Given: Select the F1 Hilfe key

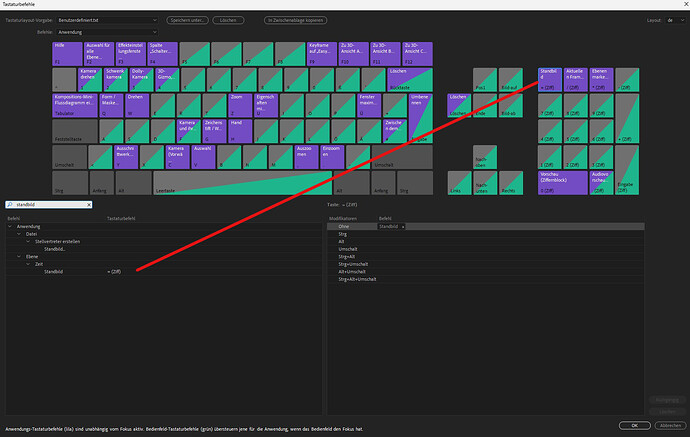Looking at the screenshot, I should point(67,54).
